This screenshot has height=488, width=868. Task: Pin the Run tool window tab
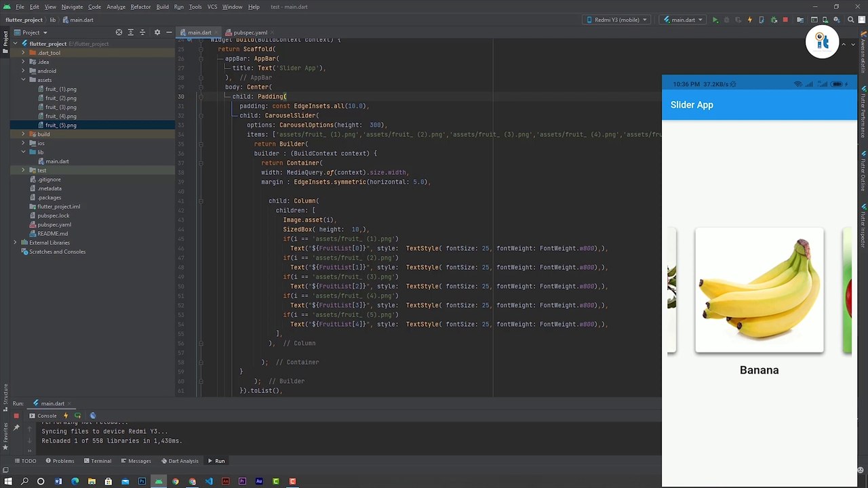coord(16,428)
